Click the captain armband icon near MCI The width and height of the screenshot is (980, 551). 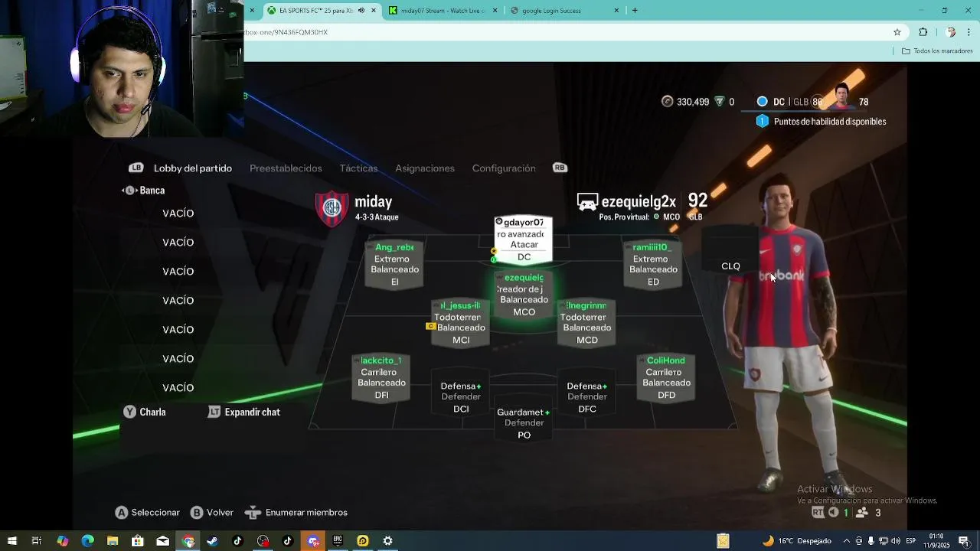point(431,326)
